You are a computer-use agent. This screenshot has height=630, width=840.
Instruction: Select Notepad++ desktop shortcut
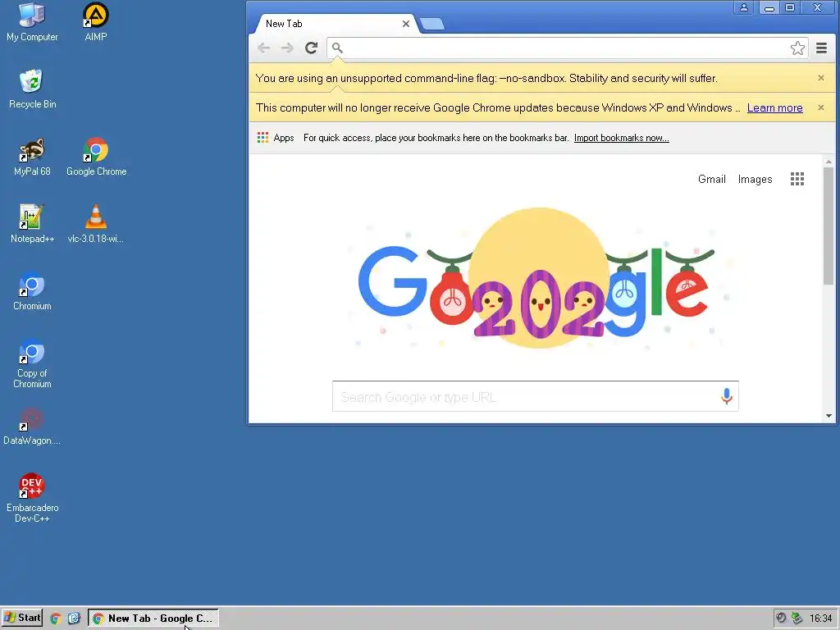(x=32, y=224)
